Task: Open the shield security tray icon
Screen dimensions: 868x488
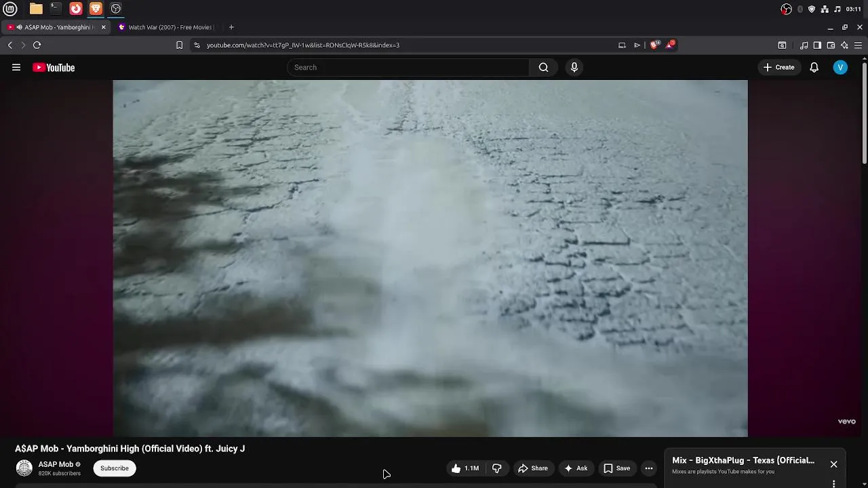Action: (812, 9)
